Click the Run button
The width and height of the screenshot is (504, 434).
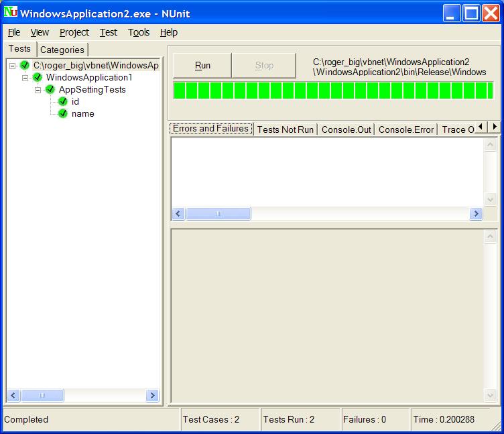click(x=202, y=66)
